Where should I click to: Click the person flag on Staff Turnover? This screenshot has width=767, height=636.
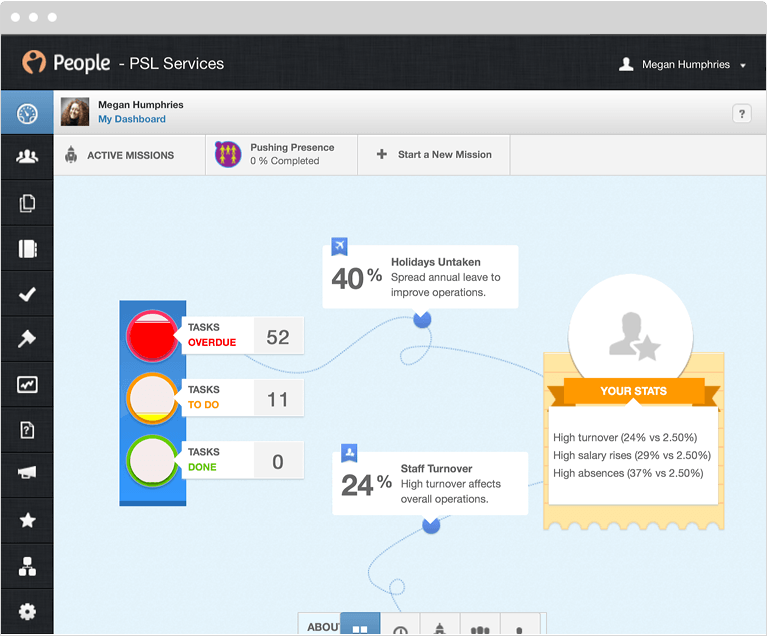tap(349, 453)
